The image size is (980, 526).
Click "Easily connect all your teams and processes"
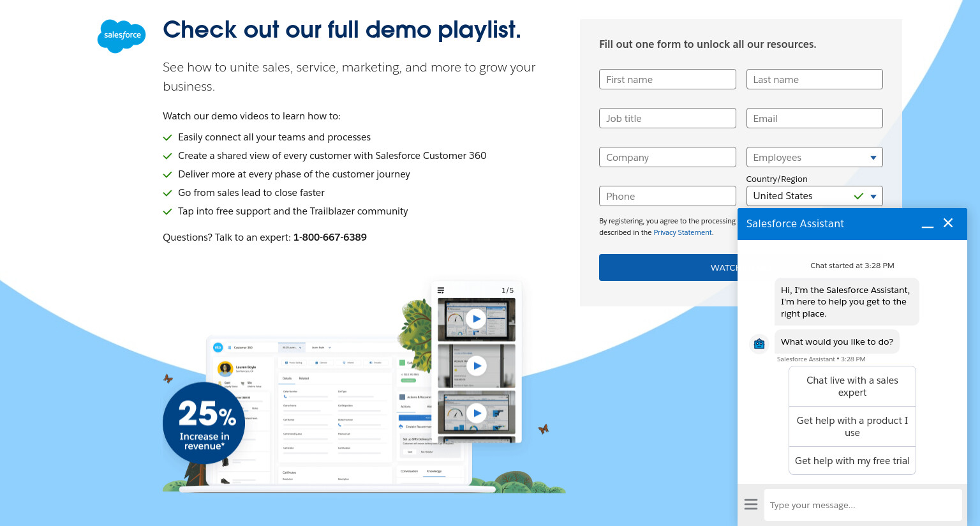click(x=274, y=137)
